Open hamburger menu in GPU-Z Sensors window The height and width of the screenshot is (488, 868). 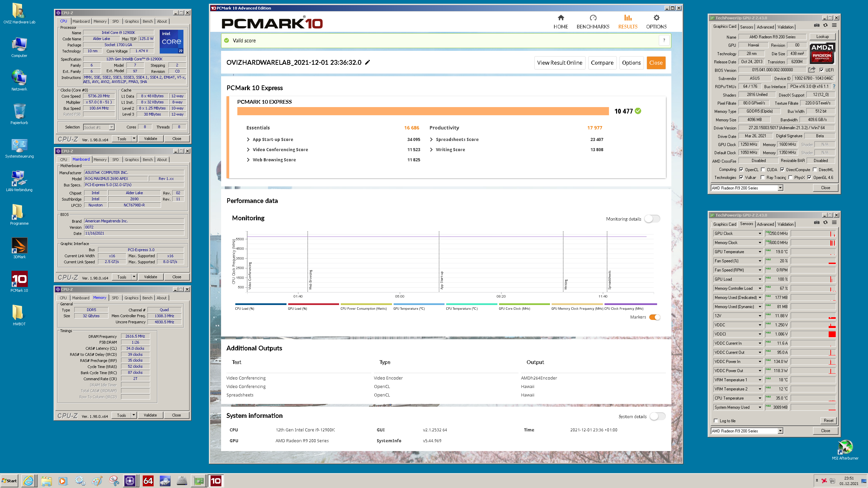(834, 223)
